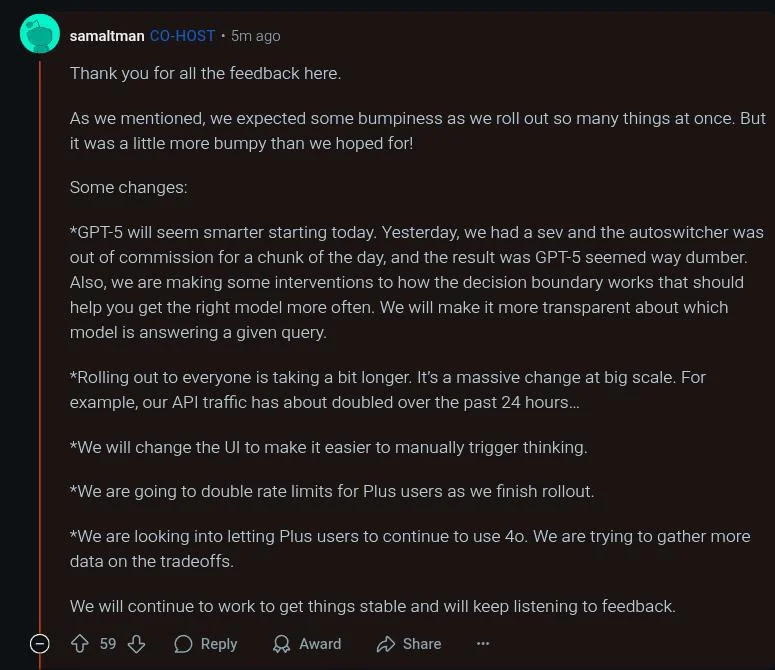The height and width of the screenshot is (670, 775).
Task: Click the Reply speech bubble icon
Action: (184, 644)
